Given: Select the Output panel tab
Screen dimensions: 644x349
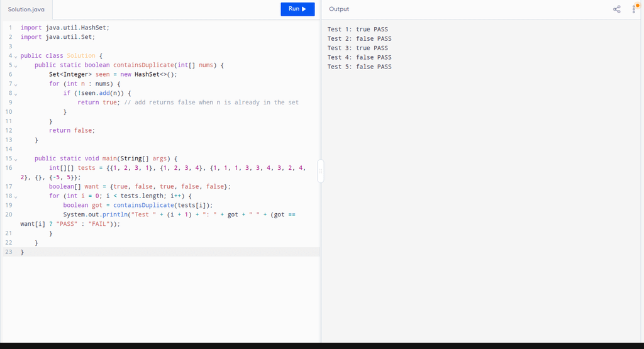Looking at the screenshot, I should 339,9.
